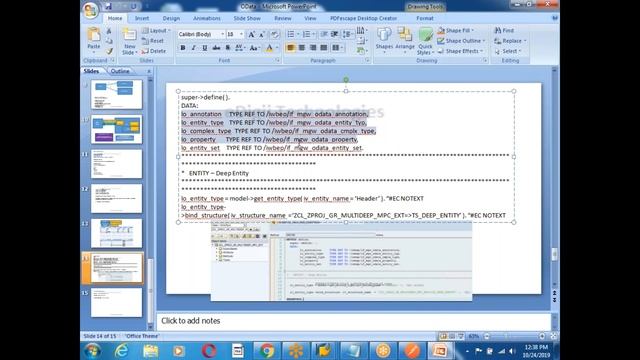Open the Review ribbon tab
640x360 pixels.
click(283, 18)
